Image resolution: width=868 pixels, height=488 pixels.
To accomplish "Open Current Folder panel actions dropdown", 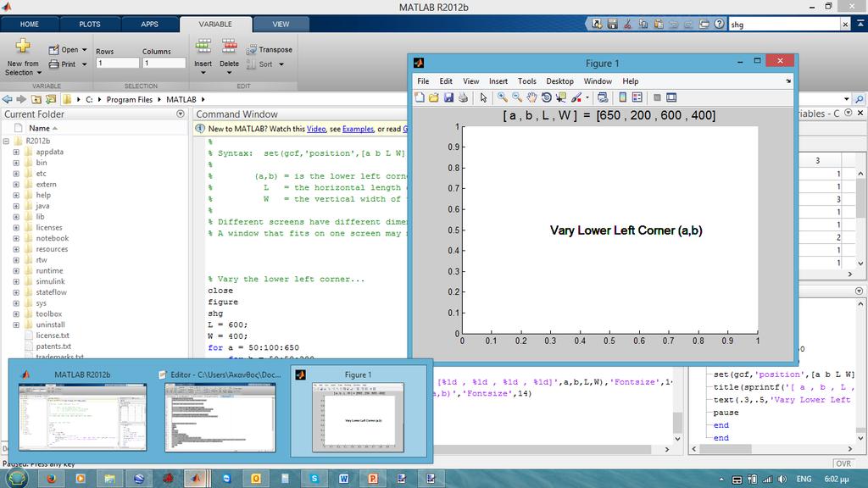I will coord(180,114).
